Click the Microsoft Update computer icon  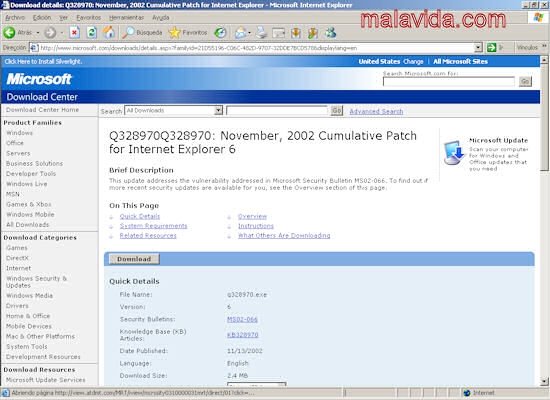pyautogui.click(x=454, y=153)
